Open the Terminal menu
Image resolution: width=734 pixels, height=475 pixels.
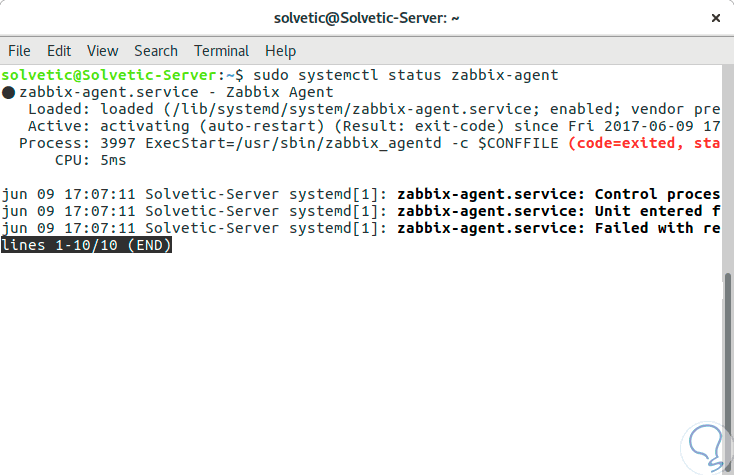tap(222, 51)
